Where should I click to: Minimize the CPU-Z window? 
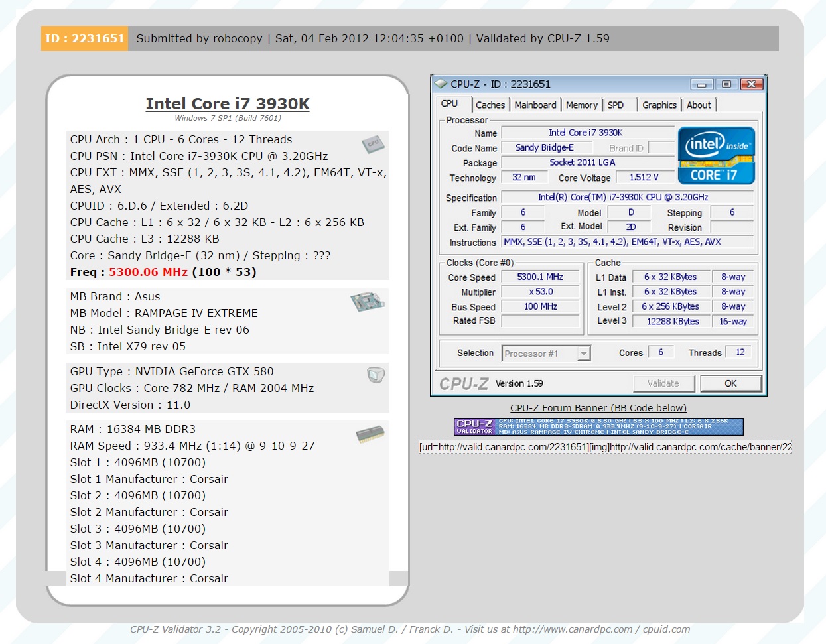[702, 84]
